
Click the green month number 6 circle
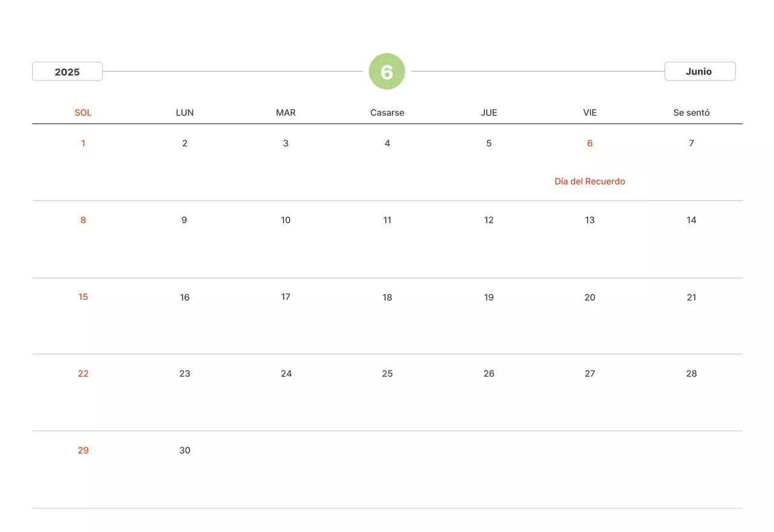pos(387,71)
